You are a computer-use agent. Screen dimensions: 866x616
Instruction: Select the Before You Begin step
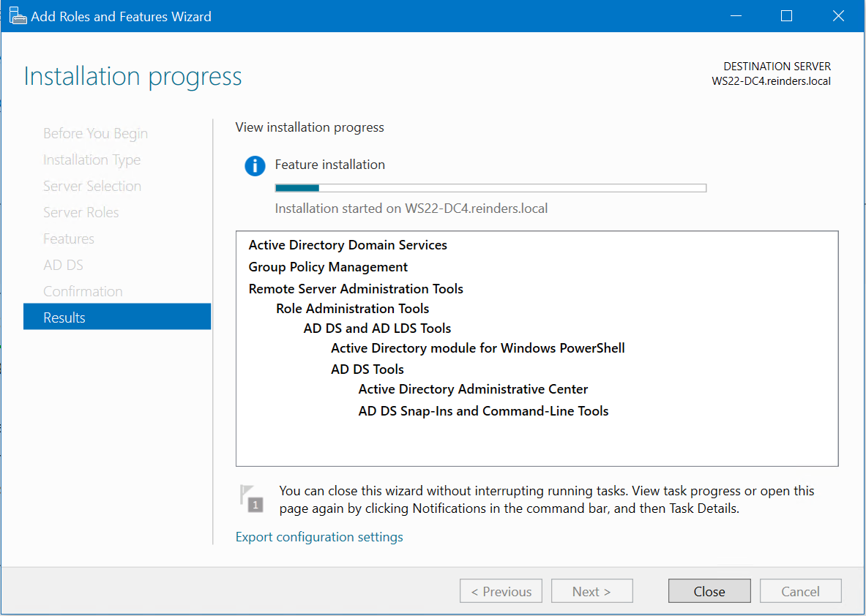pyautogui.click(x=95, y=133)
